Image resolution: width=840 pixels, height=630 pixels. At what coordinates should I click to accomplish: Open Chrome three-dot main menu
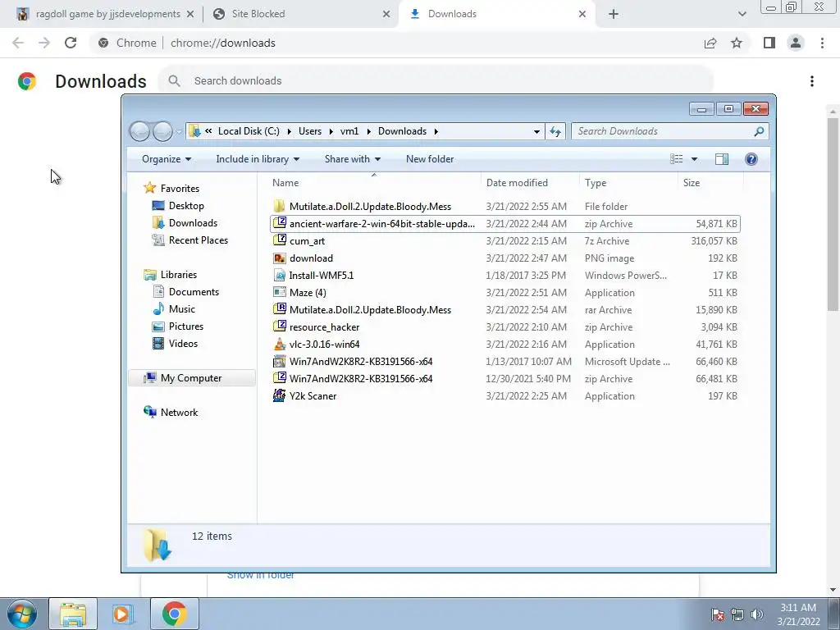[822, 43]
